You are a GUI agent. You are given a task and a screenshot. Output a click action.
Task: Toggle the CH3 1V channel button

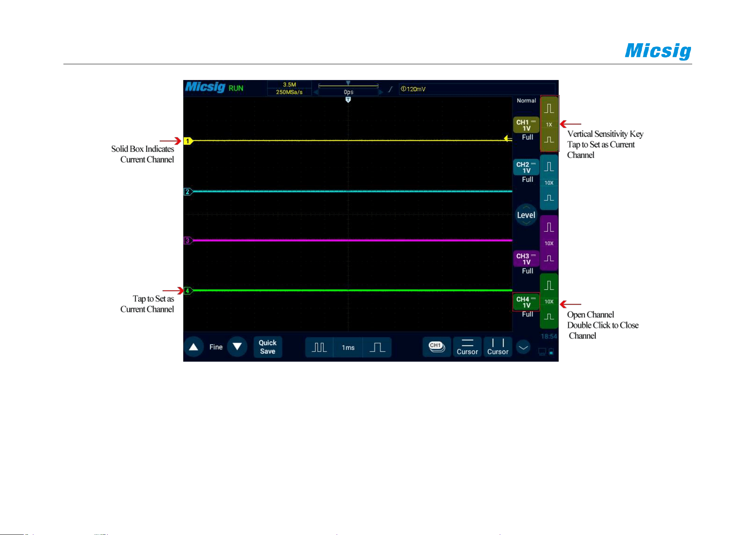[x=526, y=259]
